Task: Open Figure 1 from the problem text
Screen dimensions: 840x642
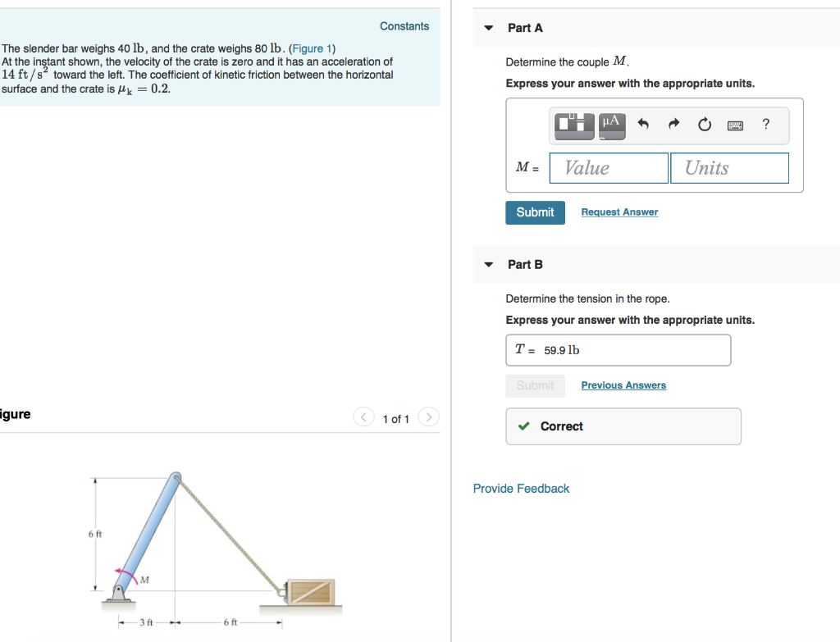Action: [312, 48]
